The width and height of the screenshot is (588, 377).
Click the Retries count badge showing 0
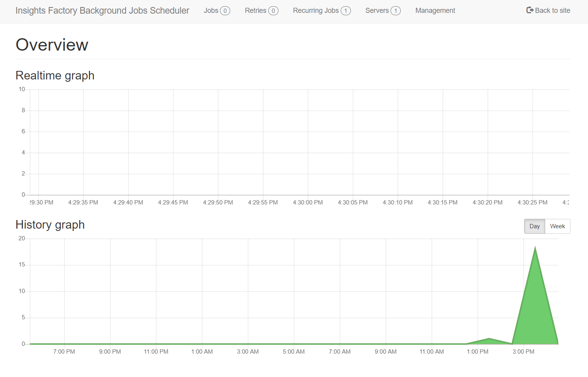point(273,11)
